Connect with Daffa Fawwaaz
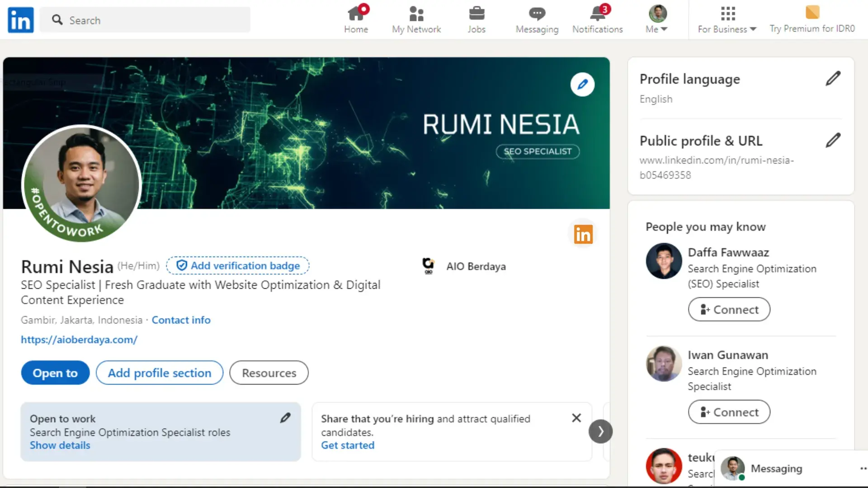This screenshot has width=868, height=488. coord(729,310)
